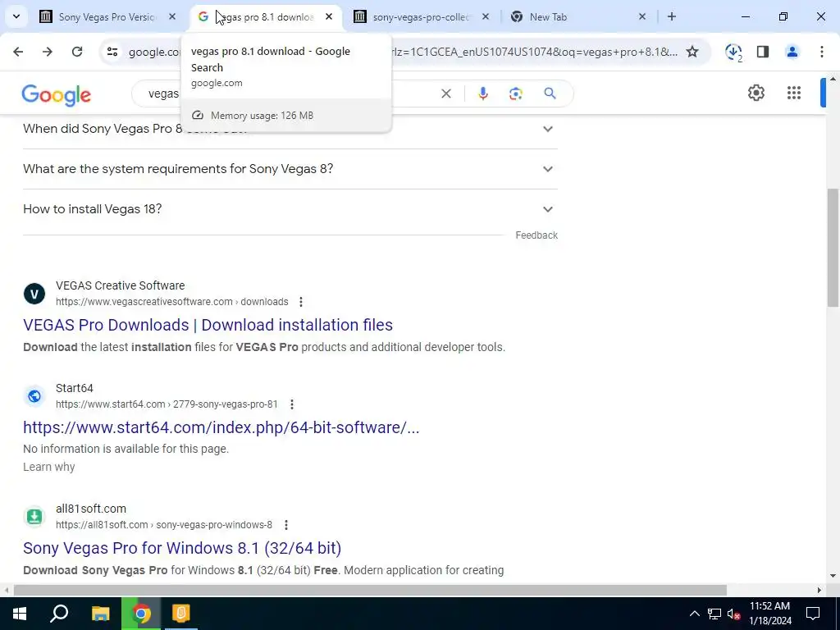This screenshot has height=630, width=840.
Task: Open the Windows Start menu
Action: coord(20,614)
